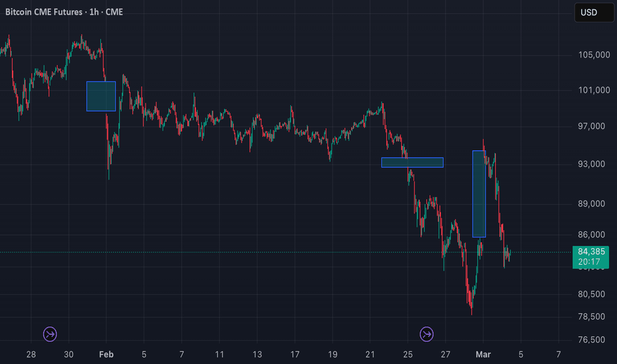Click the 78,500 price axis label
The image size is (617, 364).
[591, 317]
